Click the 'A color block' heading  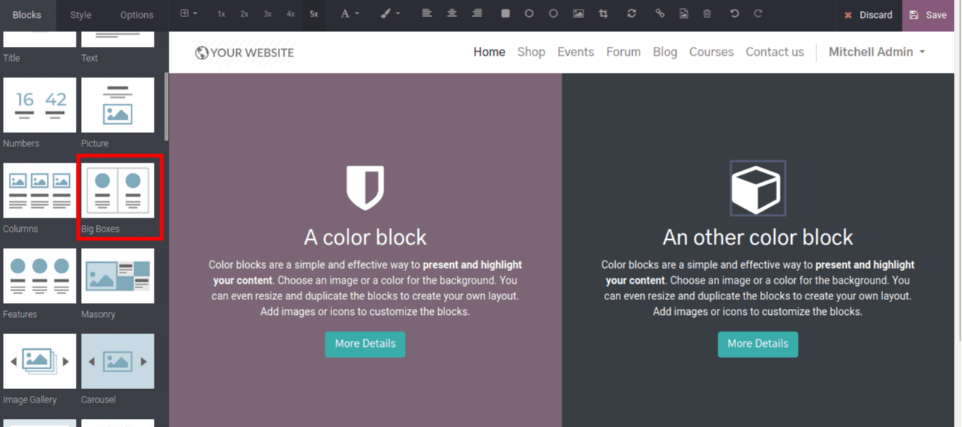point(365,237)
